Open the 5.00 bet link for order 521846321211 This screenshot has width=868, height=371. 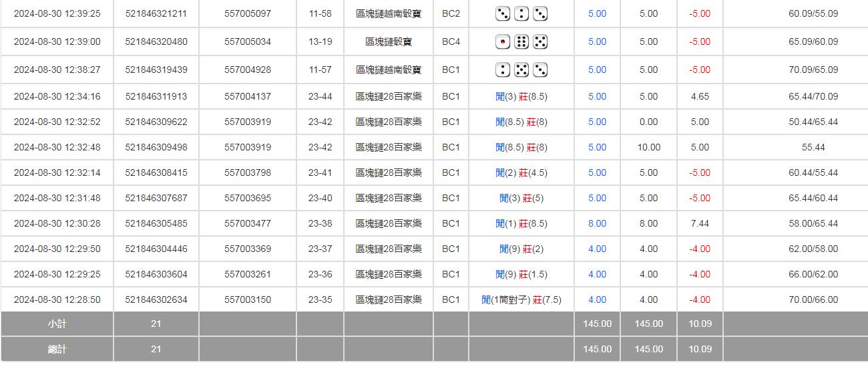coord(597,13)
